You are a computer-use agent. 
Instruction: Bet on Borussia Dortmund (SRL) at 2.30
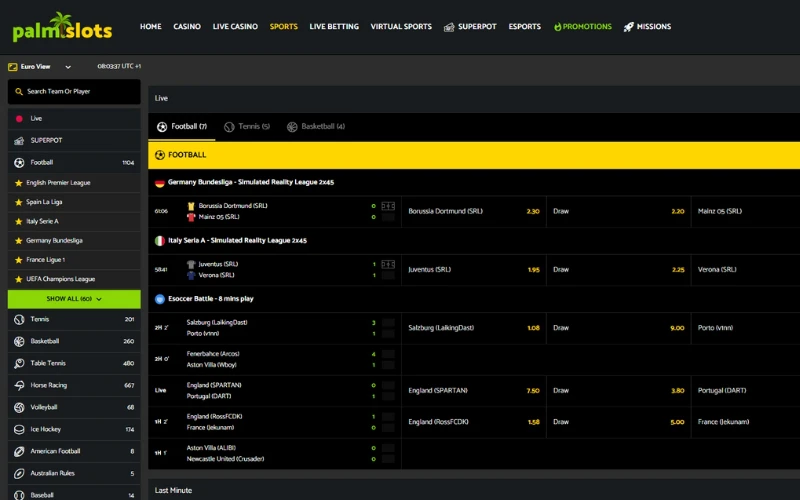473,211
